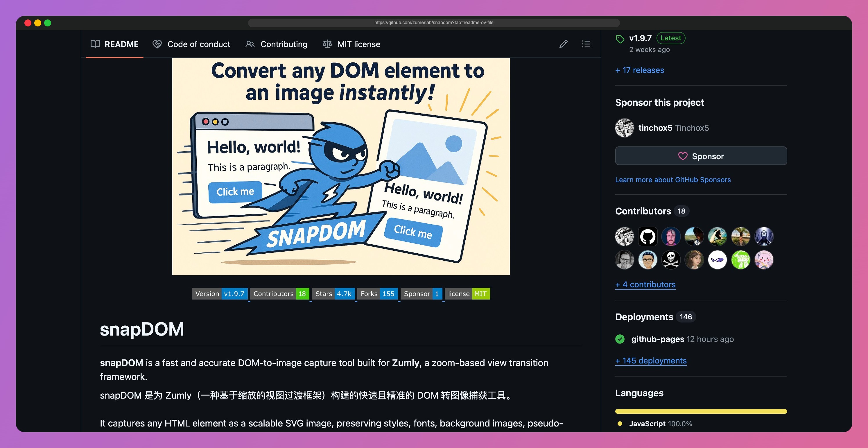Screen dimensions: 868x448
Task: Click the book icon beside README
Action: click(x=95, y=44)
